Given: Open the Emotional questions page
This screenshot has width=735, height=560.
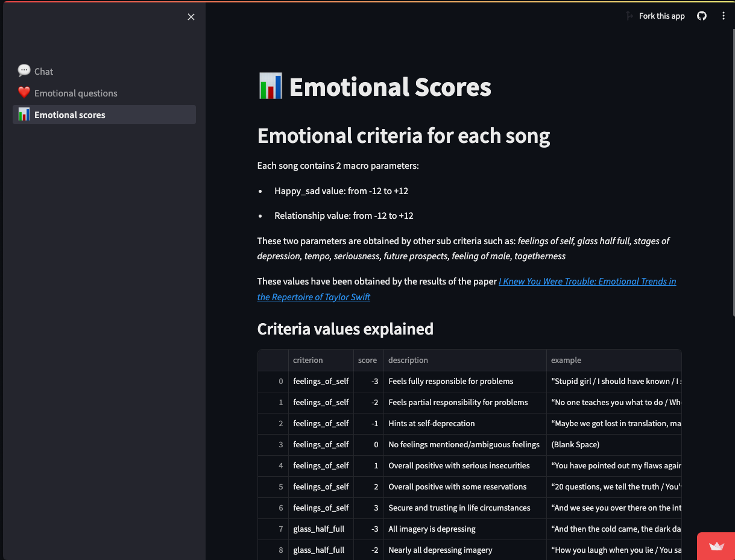Looking at the screenshot, I should tap(75, 93).
